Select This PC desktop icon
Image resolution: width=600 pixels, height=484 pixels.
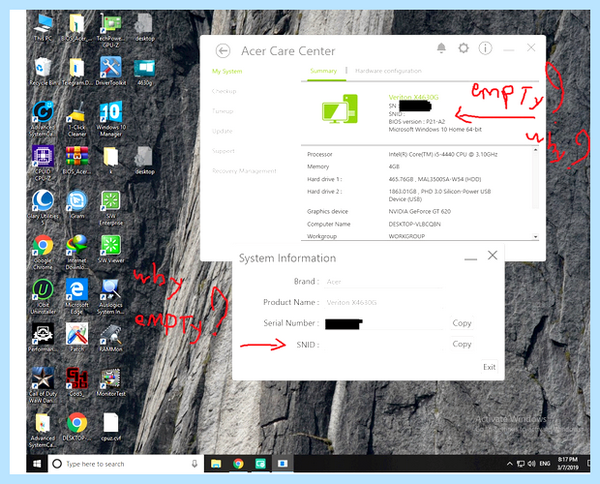pos(43,28)
